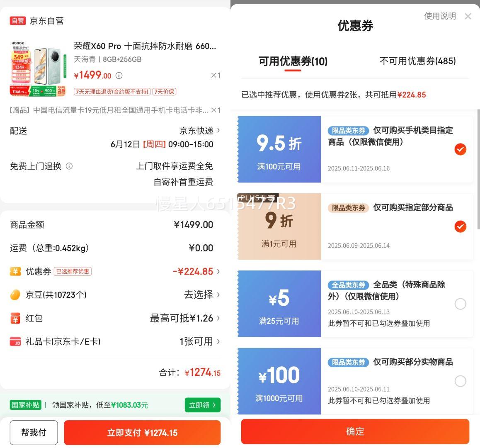Tap the red 礼品卡 JD card icon
Image resolution: width=480 pixels, height=448 pixels.
(15, 341)
